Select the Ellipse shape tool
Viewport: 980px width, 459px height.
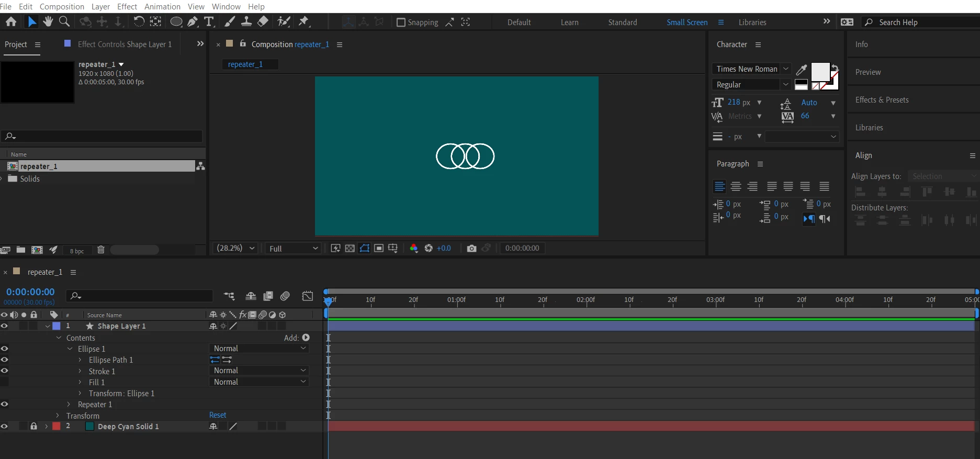coord(176,21)
